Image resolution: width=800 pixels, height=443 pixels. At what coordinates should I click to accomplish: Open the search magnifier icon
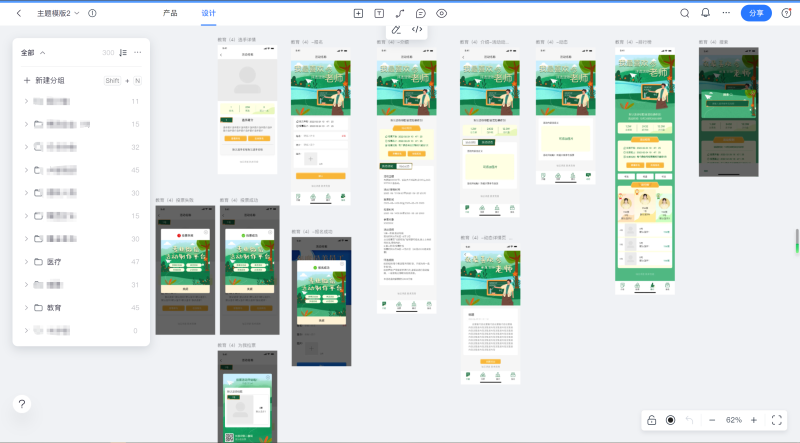(685, 13)
